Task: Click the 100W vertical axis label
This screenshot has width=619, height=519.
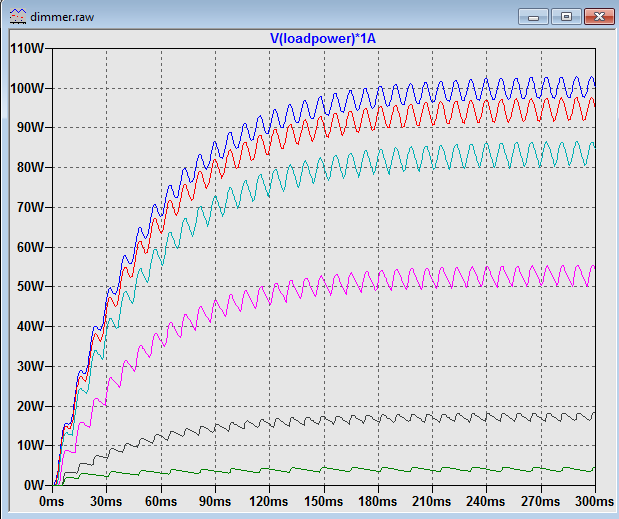Action: click(27, 88)
